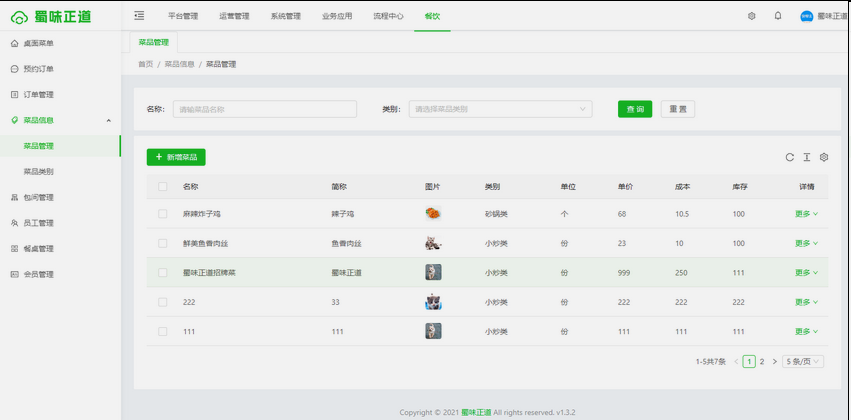
Task: Click the thumbnail in the 111 row
Action: click(433, 331)
